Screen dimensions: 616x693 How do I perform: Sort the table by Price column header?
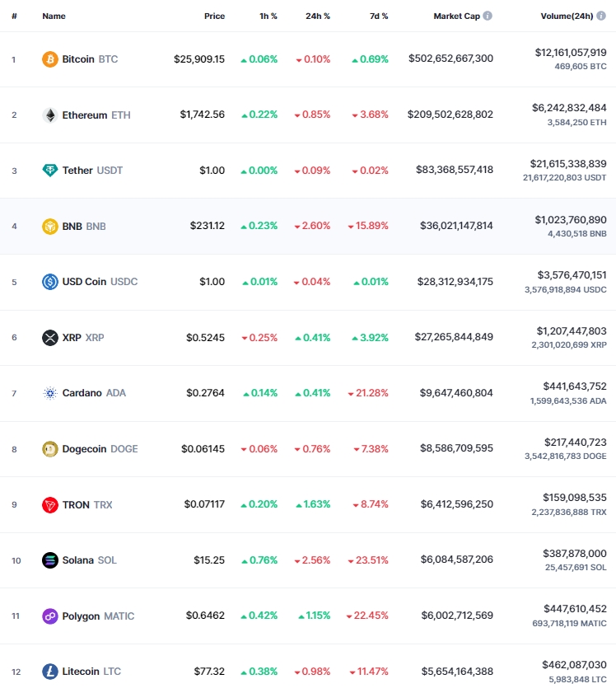click(x=214, y=16)
